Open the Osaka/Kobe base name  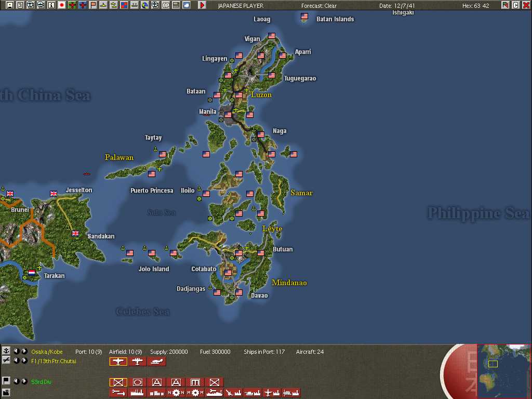point(47,352)
